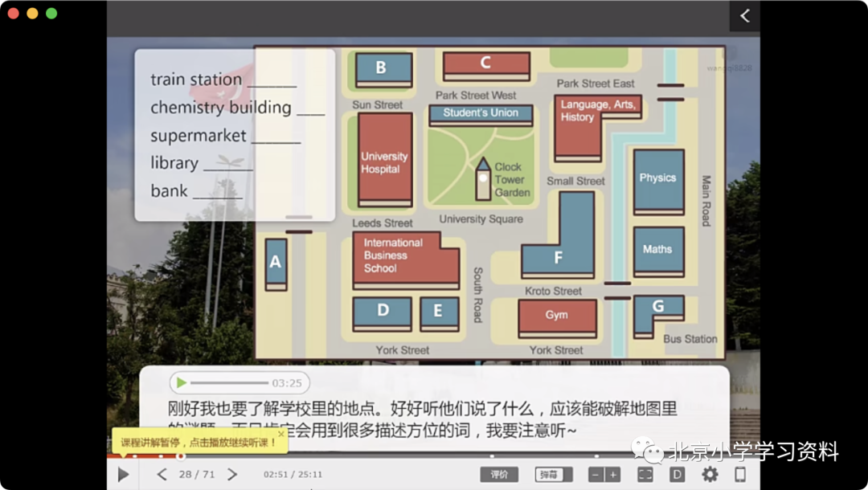The image size is (868, 490).
Task: Click the Gym building
Action: tap(557, 318)
